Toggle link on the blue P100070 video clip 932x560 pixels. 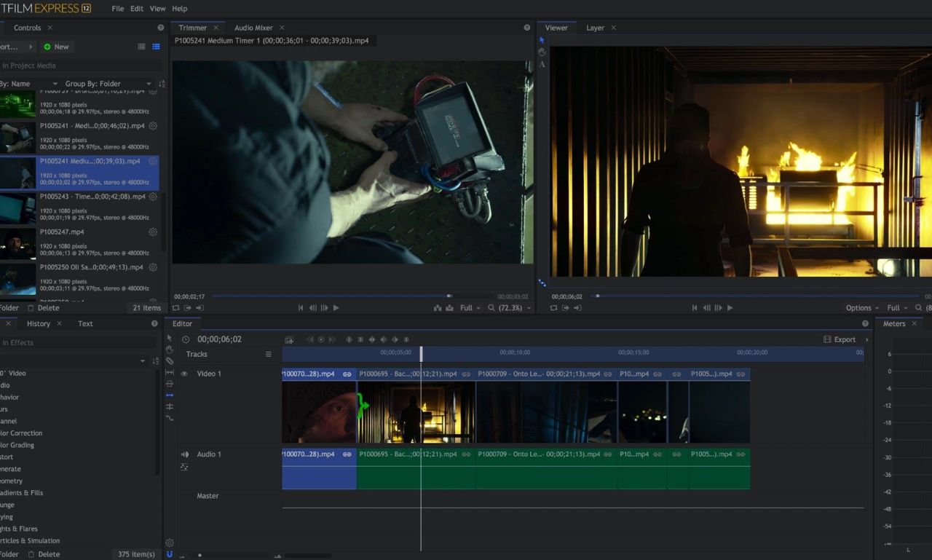click(347, 374)
